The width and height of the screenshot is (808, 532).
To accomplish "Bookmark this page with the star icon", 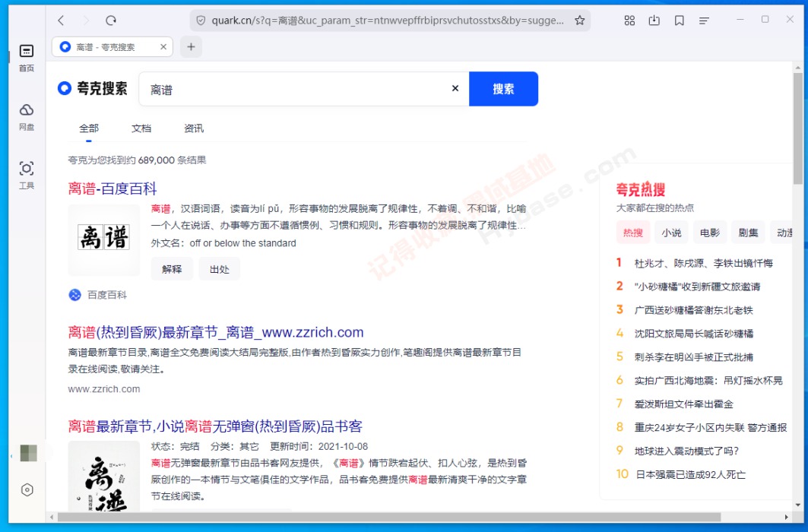I will click(580, 21).
